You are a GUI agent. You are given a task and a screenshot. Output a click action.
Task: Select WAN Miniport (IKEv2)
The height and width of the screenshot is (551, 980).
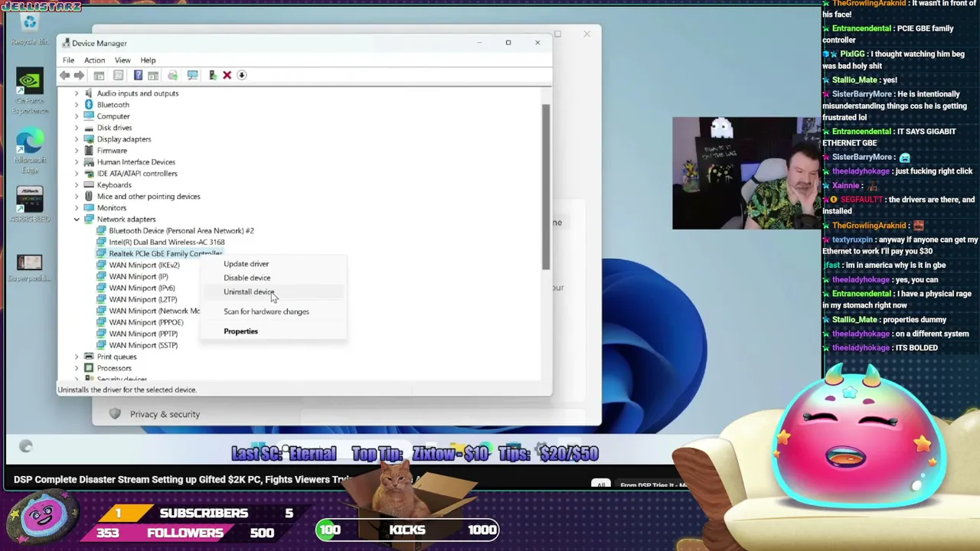coord(144,265)
